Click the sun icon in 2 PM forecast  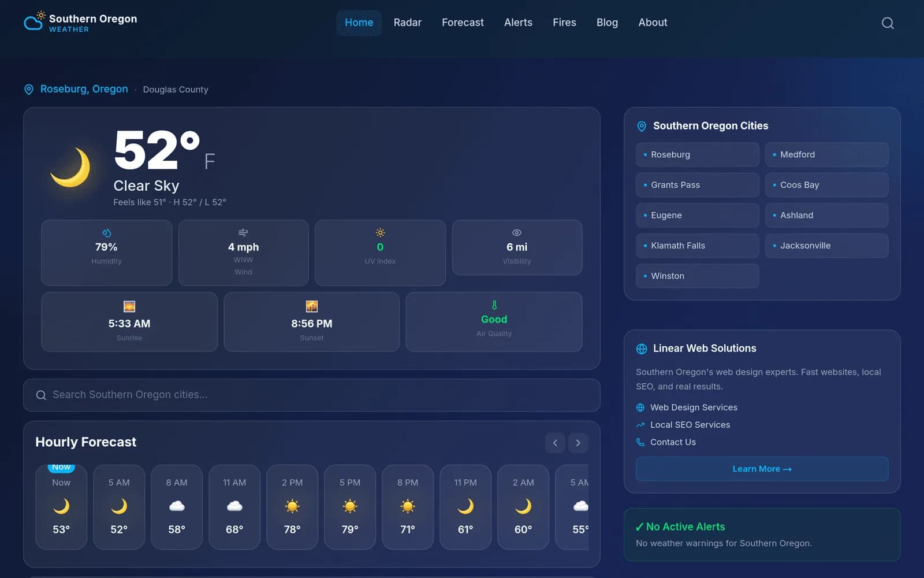tap(292, 506)
